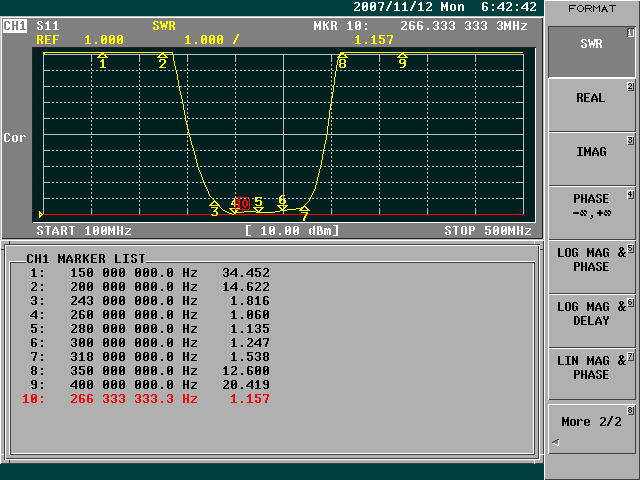The image size is (640, 480).
Task: Click the 1.060 SWR value
Action: [x=250, y=315]
